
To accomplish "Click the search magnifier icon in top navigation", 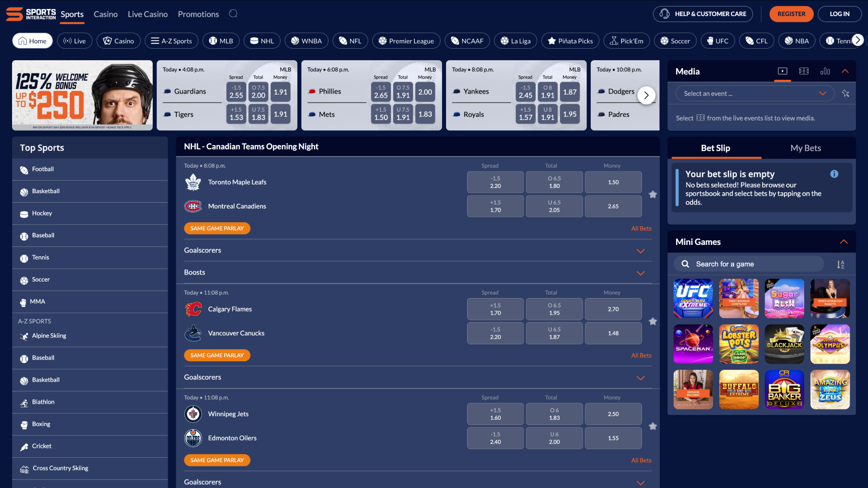I will [233, 14].
